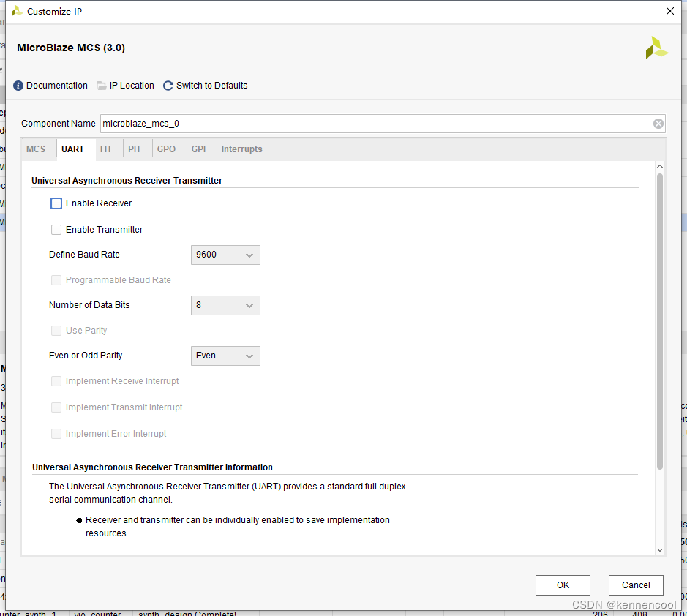Click the Vivado icon in the title bar
Screen dimensions: 687x616
pos(17,11)
